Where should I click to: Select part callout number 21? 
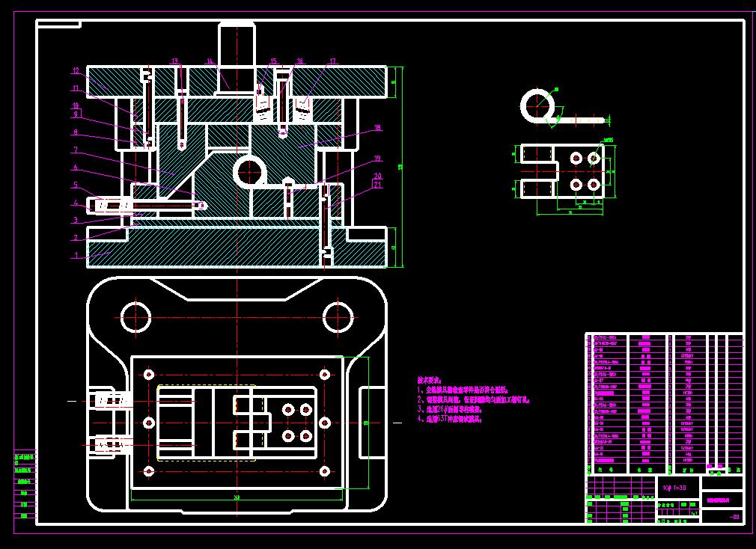point(377,185)
